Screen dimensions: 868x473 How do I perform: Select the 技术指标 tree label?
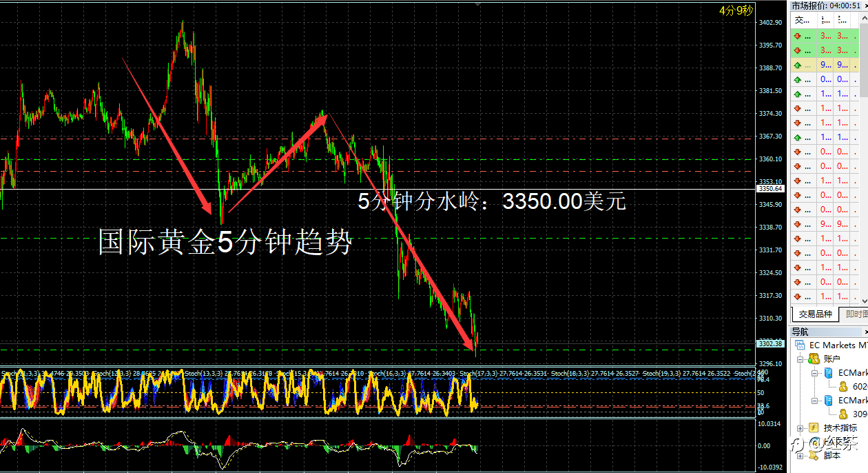click(840, 427)
